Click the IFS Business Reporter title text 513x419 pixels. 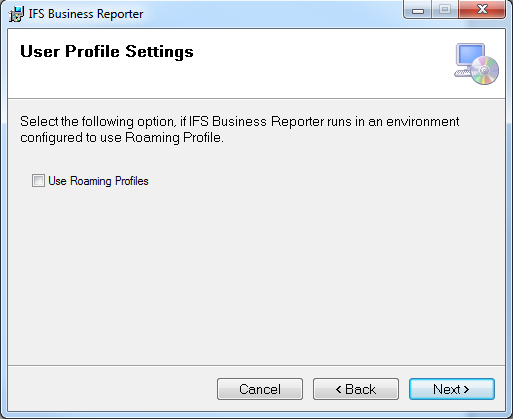click(86, 14)
